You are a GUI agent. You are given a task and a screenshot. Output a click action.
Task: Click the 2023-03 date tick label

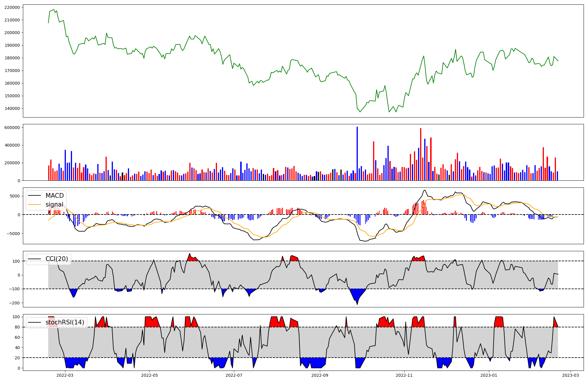pos(571,375)
